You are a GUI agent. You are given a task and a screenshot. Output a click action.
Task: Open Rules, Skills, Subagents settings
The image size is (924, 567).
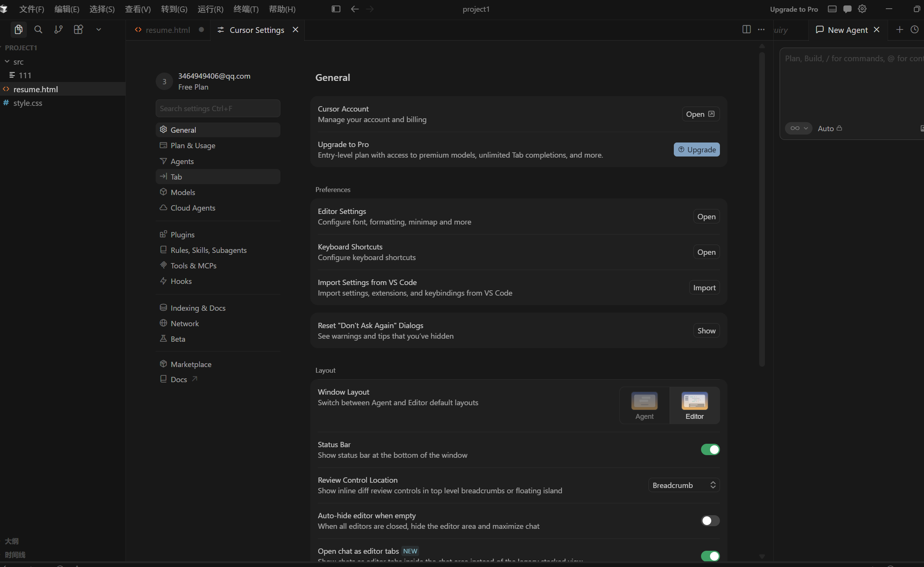click(218, 250)
